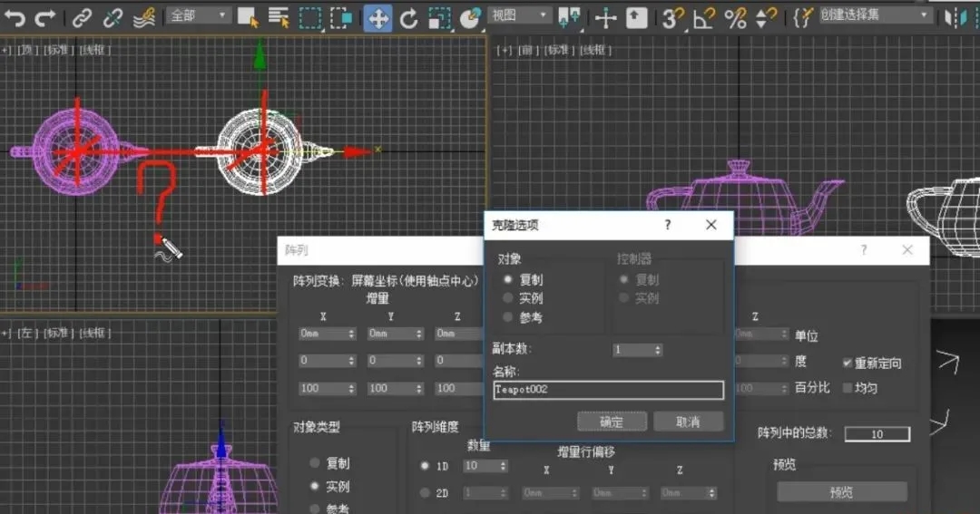
Task: Click the Redo arrow in the main toolbar
Action: (45, 17)
